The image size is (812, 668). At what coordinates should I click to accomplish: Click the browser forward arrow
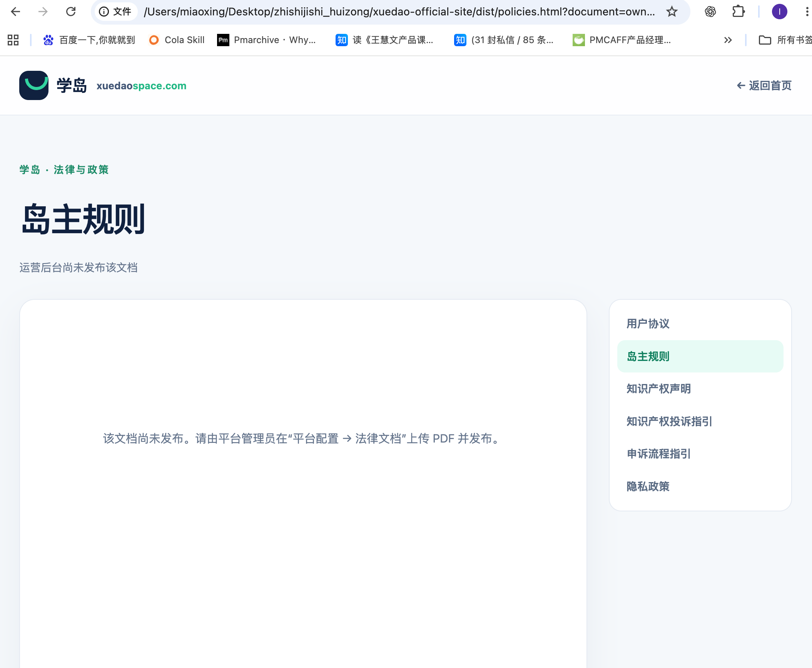(43, 12)
